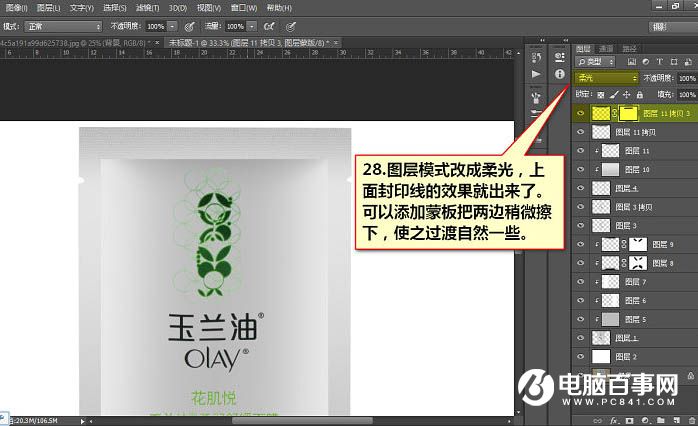Viewport: 698px width, 426px height.
Task: Create new group folder icon
Action: [x=661, y=420]
